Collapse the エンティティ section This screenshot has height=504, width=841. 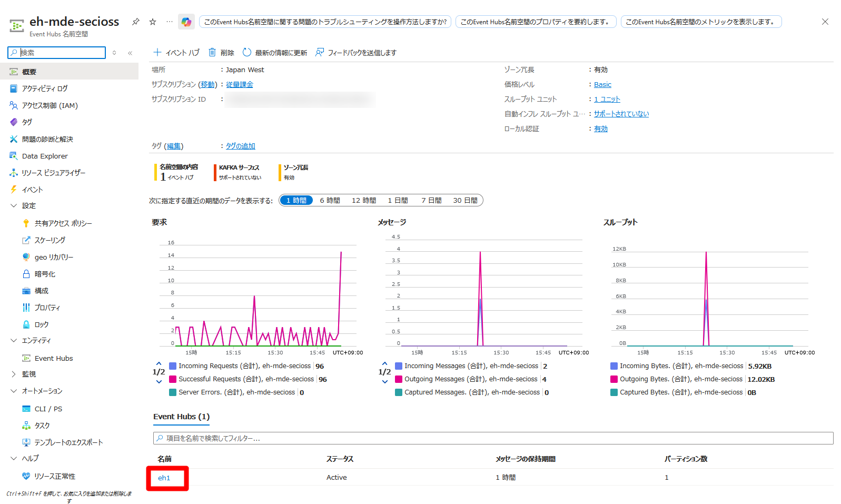coord(14,340)
